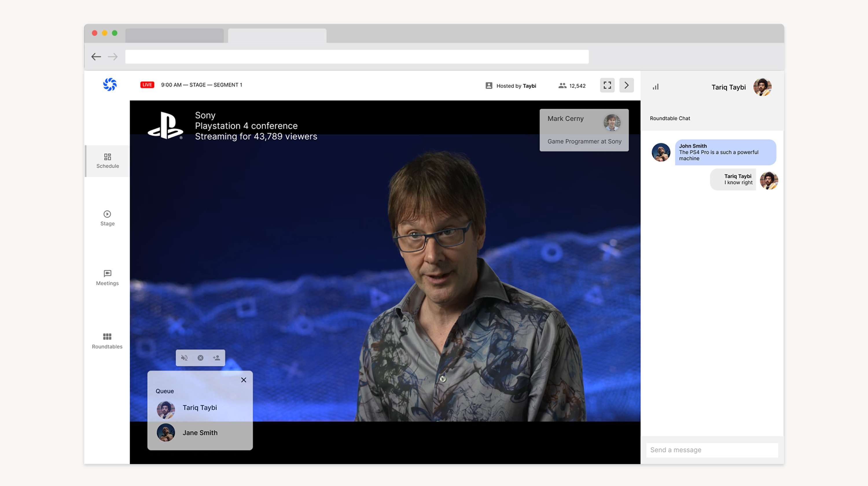The image size is (868, 486).
Task: Click the host icon beside Hosted by
Action: pos(489,86)
